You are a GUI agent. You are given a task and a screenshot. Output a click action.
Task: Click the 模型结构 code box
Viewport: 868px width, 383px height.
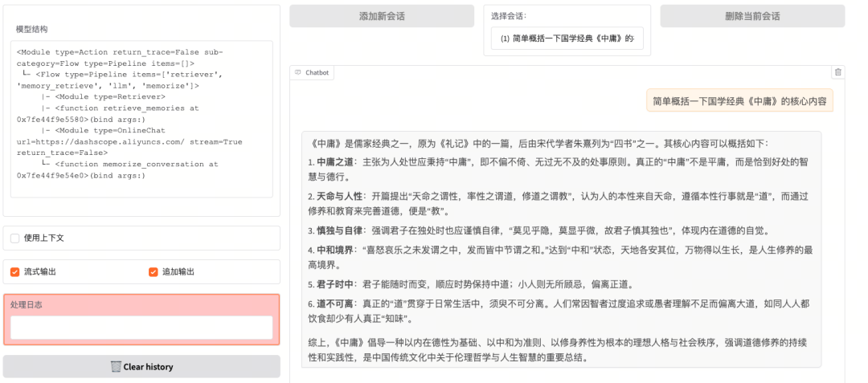click(x=141, y=119)
